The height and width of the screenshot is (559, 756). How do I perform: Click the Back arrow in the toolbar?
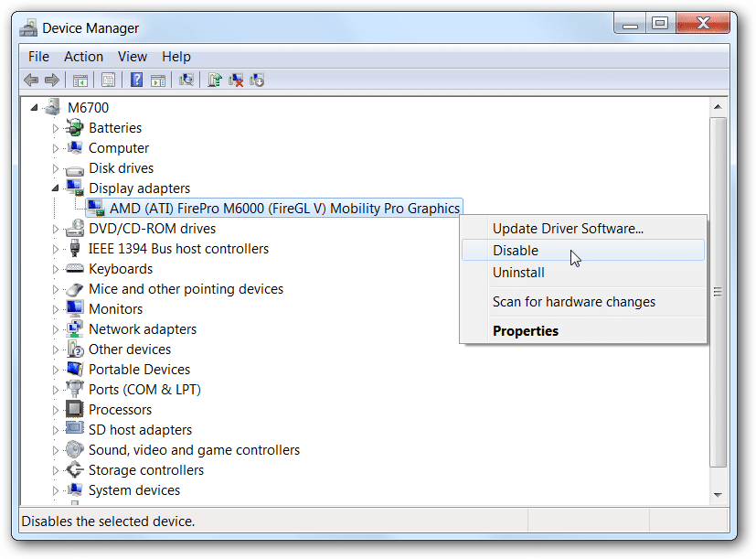pos(31,81)
